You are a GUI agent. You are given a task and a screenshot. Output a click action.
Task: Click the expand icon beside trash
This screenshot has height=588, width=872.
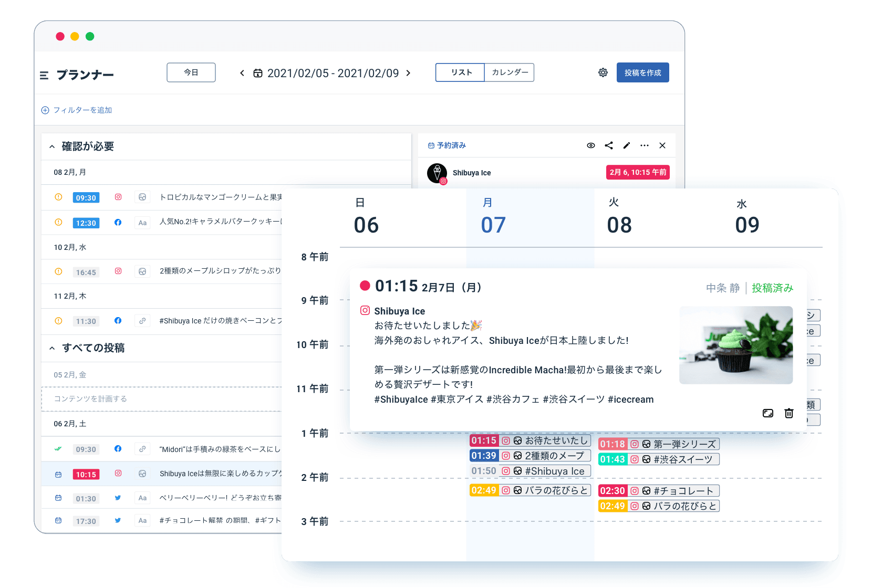point(768,413)
